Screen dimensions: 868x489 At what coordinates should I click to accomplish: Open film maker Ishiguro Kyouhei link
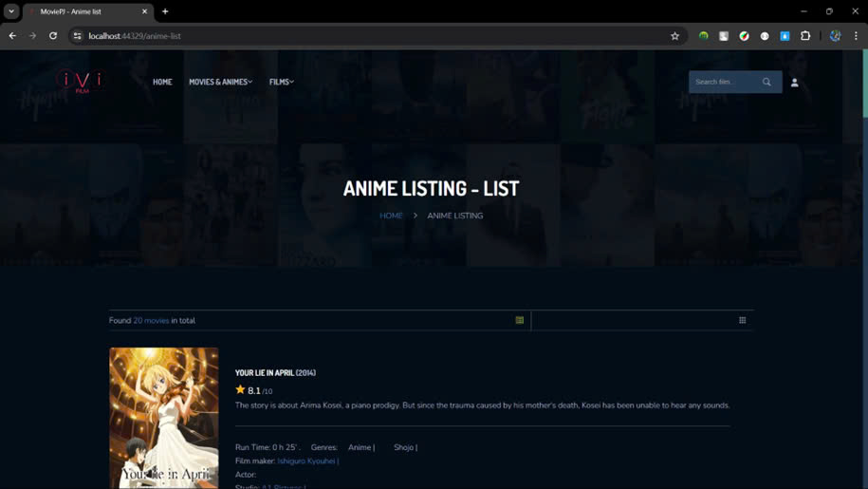pos(307,461)
